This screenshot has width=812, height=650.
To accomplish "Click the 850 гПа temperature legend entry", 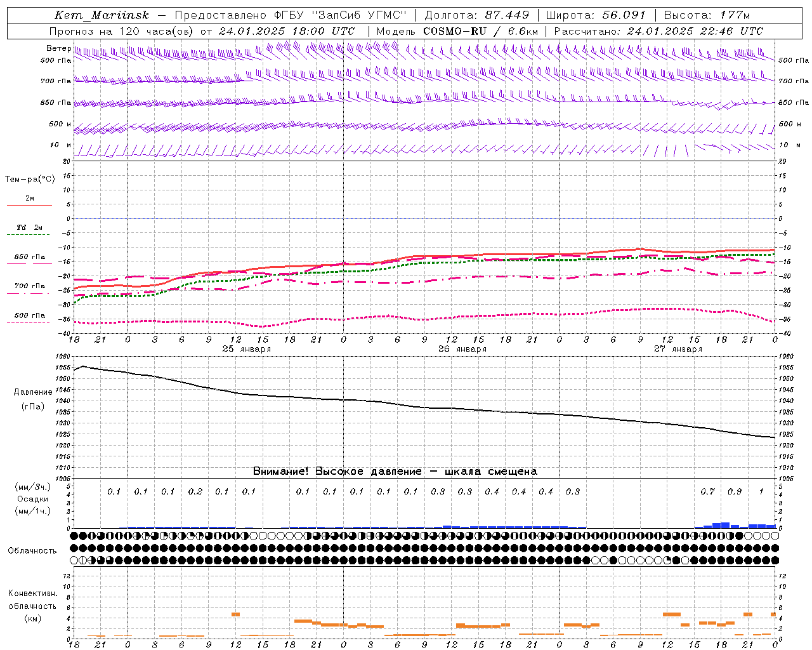I will point(30,257).
